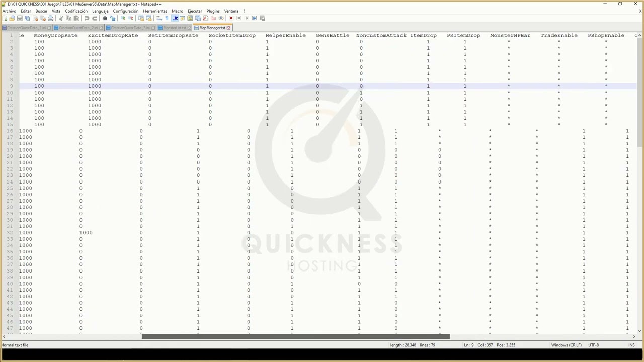Toggle synchronized vertical scrolling
Image resolution: width=644 pixels, height=362 pixels.
(141, 18)
